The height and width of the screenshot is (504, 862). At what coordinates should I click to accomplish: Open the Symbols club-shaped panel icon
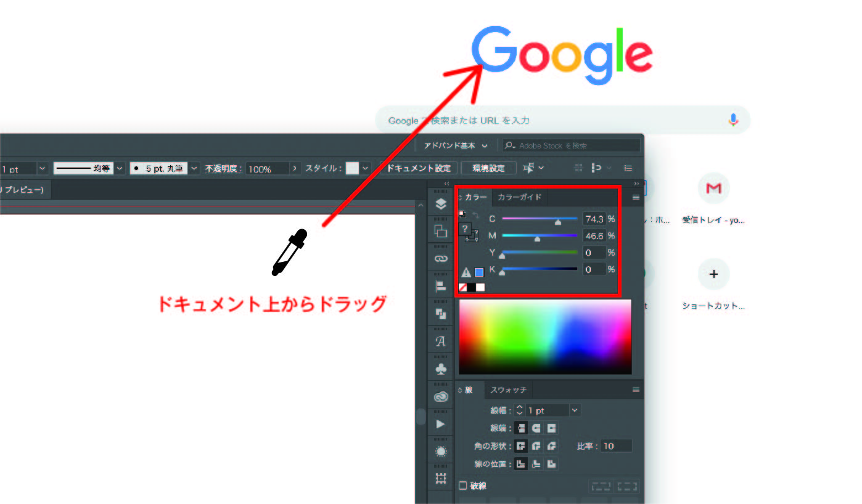pyautogui.click(x=440, y=369)
